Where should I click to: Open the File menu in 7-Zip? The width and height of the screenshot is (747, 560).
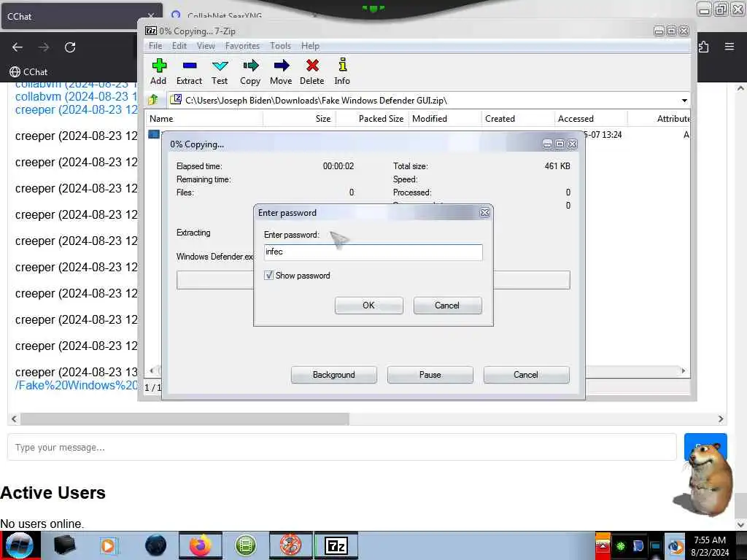pyautogui.click(x=155, y=46)
